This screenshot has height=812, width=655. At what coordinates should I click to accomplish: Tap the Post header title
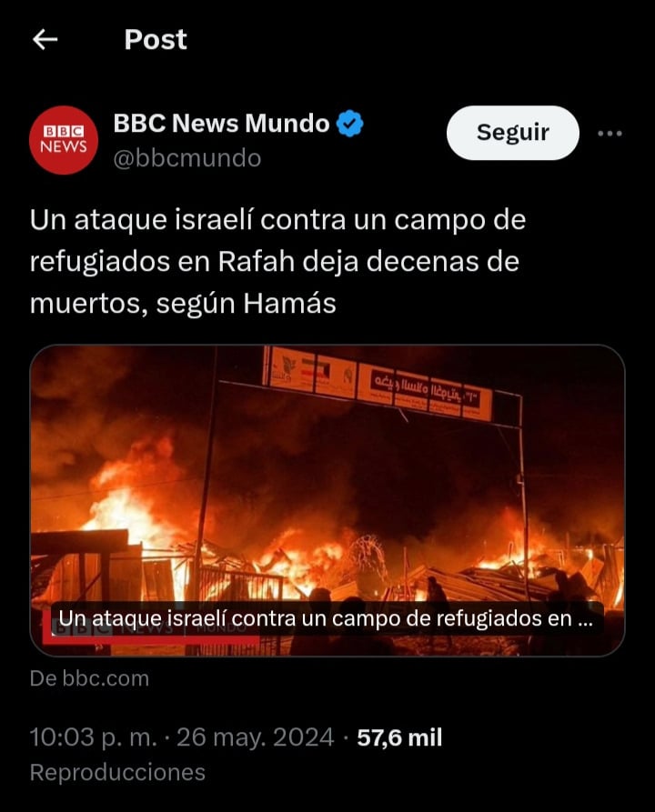click(156, 39)
